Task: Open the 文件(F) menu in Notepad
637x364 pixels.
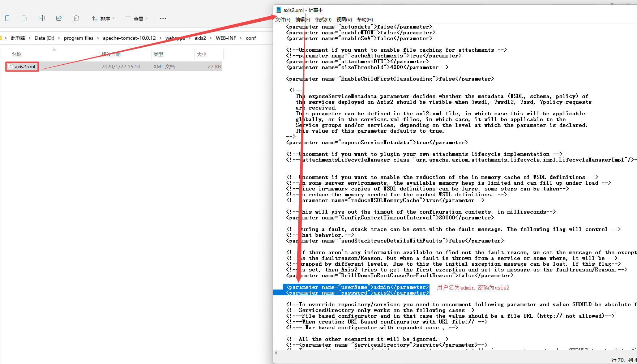Action: pos(283,20)
